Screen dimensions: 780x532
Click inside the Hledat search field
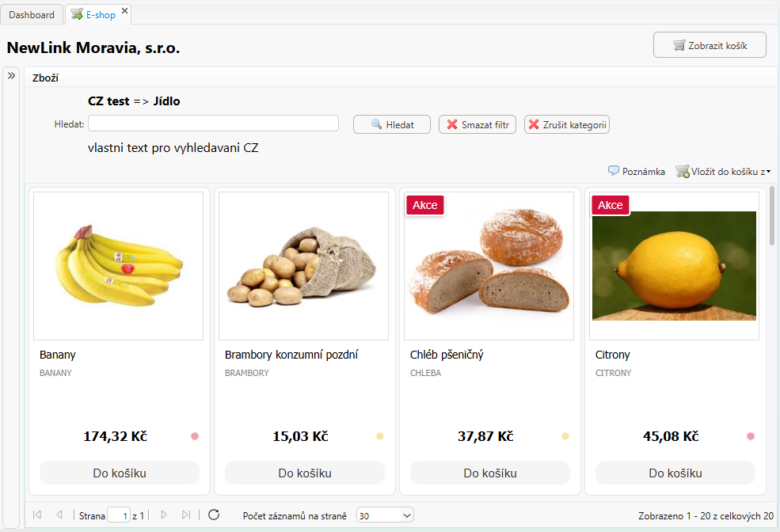(x=212, y=123)
